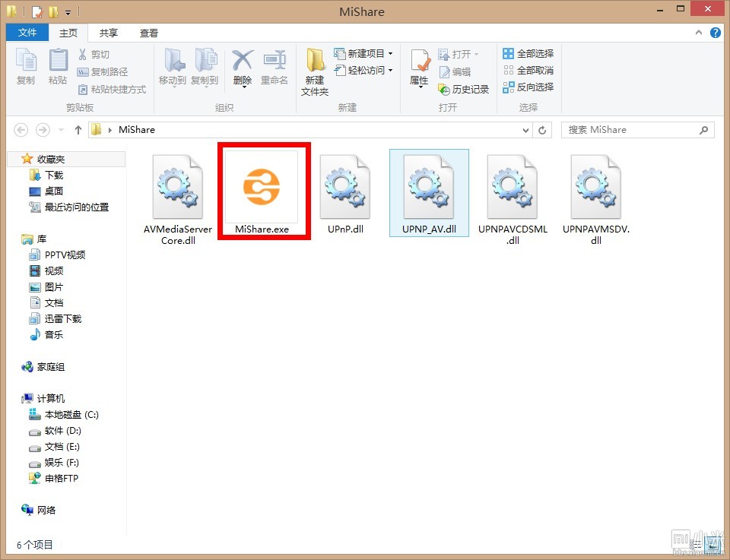Open 历史记录 (History)
The height and width of the screenshot is (560, 730).
[x=464, y=90]
